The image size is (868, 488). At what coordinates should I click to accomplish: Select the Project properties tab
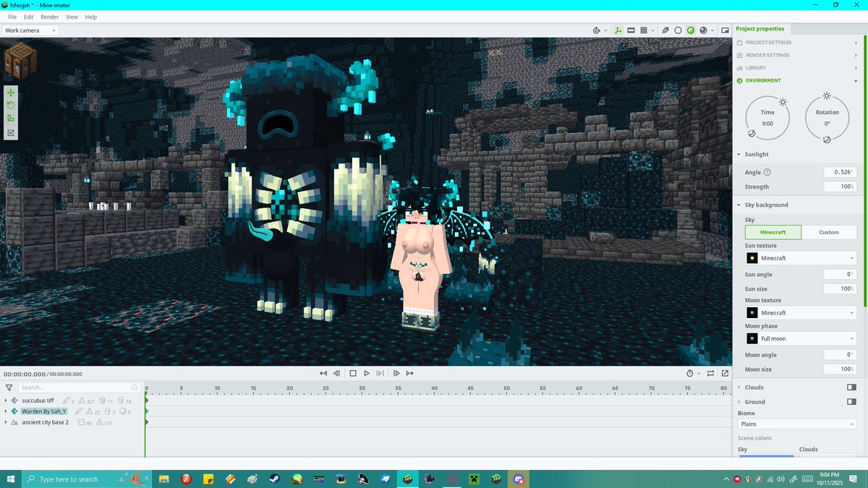click(759, 29)
